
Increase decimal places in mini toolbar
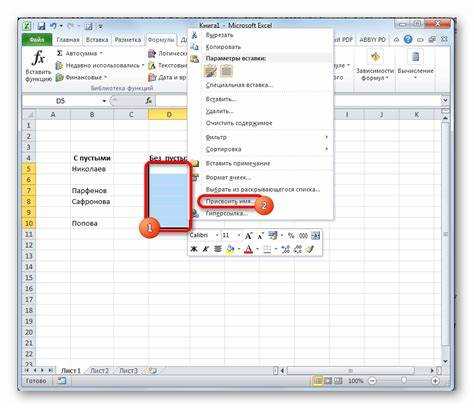pyautogui.click(x=285, y=249)
